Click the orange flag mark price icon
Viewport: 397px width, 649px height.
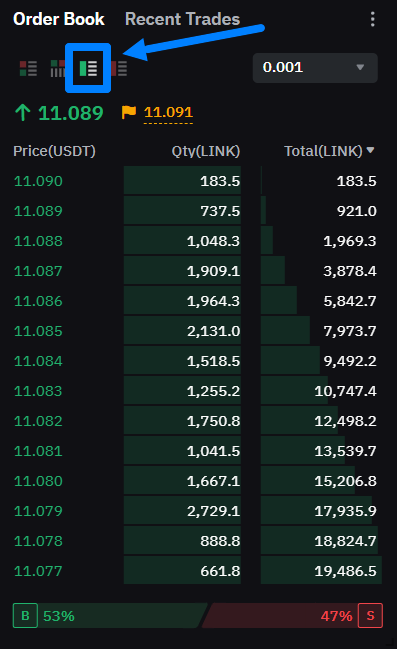(129, 112)
